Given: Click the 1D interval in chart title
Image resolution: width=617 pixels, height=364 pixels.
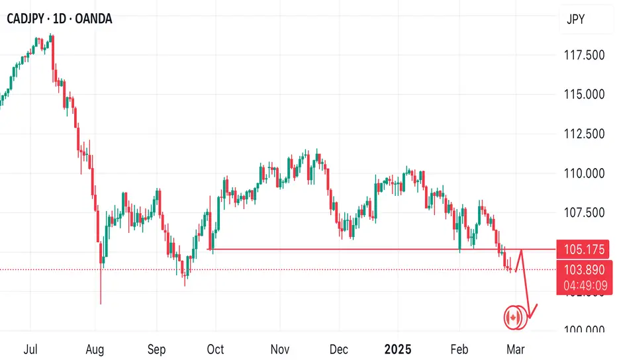Looking at the screenshot, I should (x=60, y=19).
